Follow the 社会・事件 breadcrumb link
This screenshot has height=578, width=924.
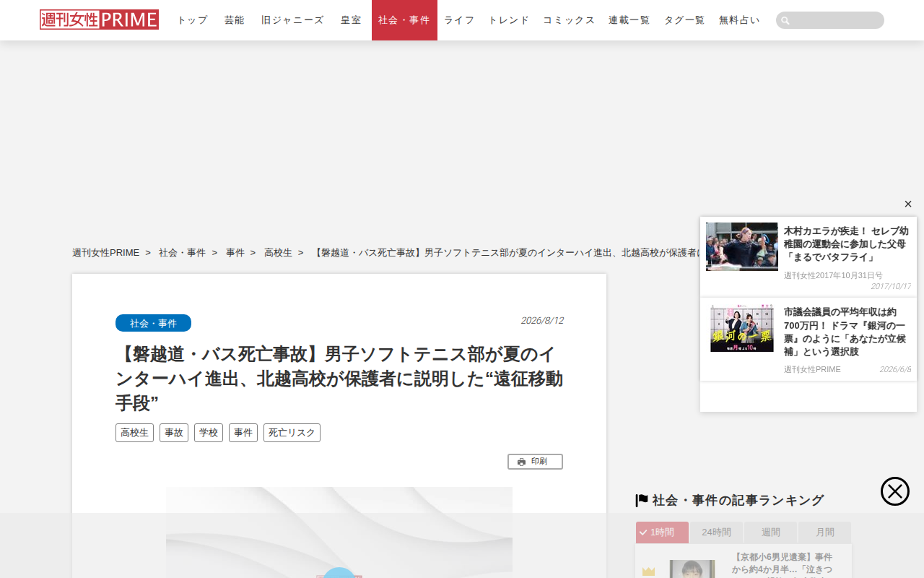click(x=182, y=253)
